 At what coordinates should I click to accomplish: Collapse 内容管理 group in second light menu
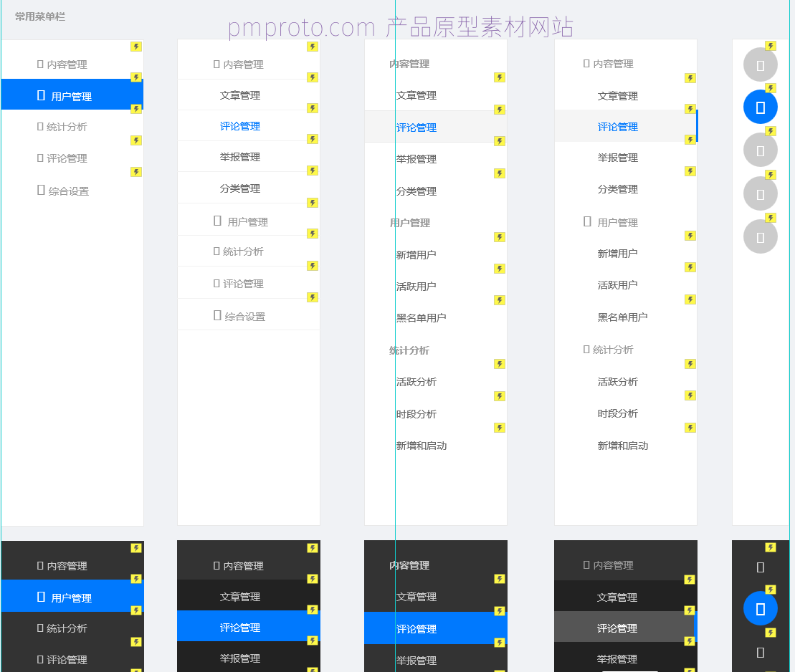click(x=242, y=64)
